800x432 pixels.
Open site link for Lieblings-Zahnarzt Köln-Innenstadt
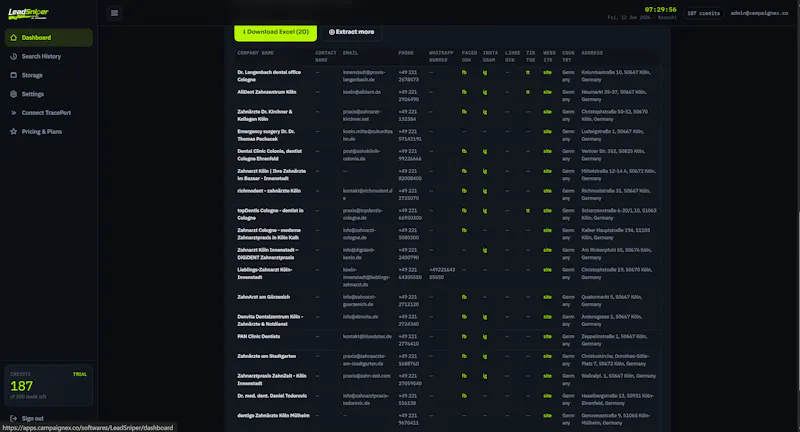click(x=547, y=270)
